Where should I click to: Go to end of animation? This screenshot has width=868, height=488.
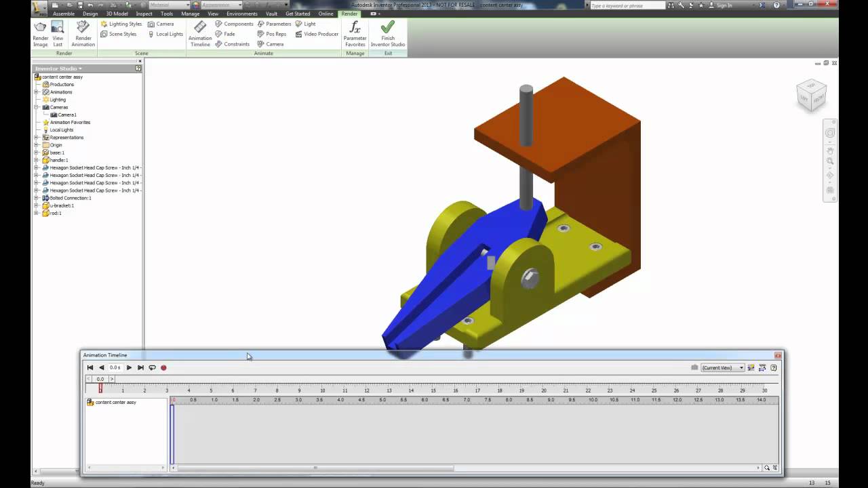(140, 367)
